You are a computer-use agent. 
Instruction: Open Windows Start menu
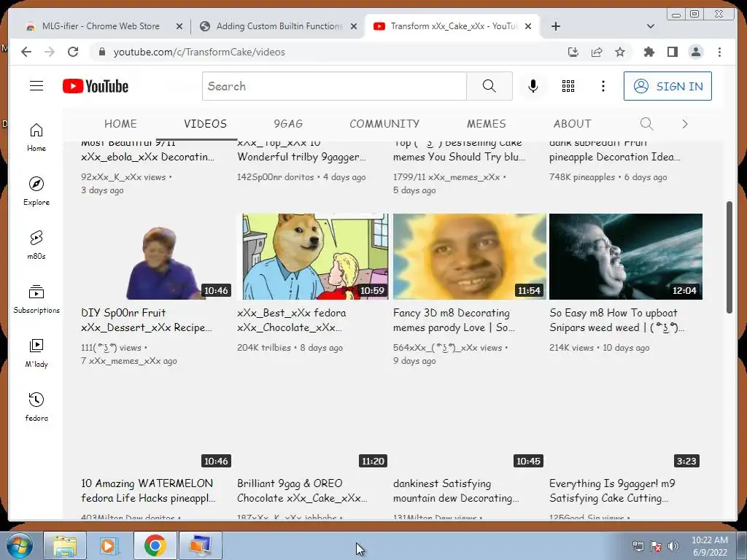[19, 545]
